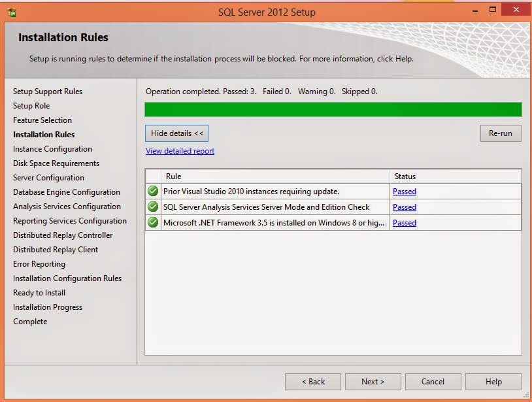Viewport: 532px width, 402px height.
Task: Click Passed link for .NET Framework rule
Action: (404, 223)
